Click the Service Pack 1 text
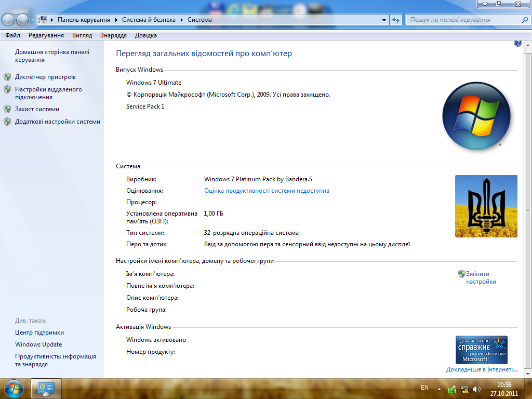 pyautogui.click(x=145, y=107)
